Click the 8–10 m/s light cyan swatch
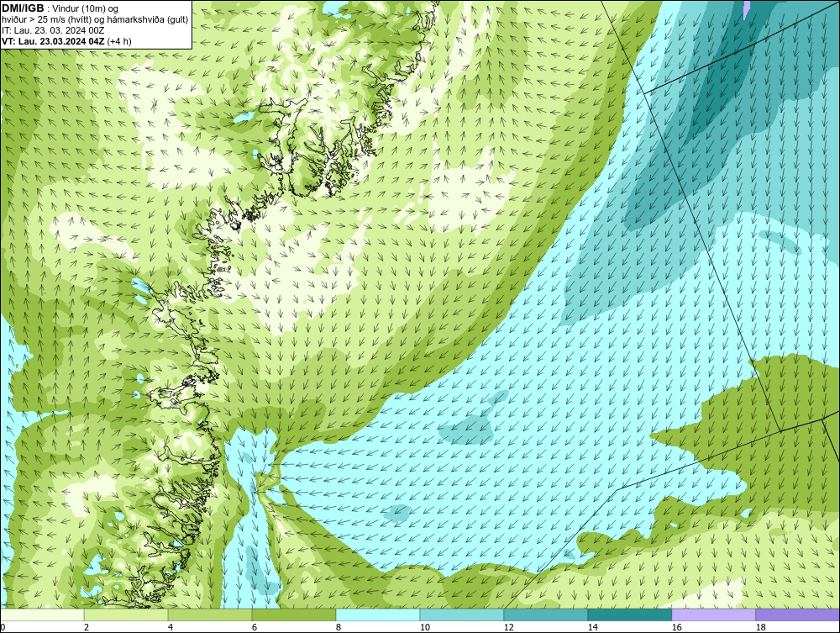 click(378, 615)
